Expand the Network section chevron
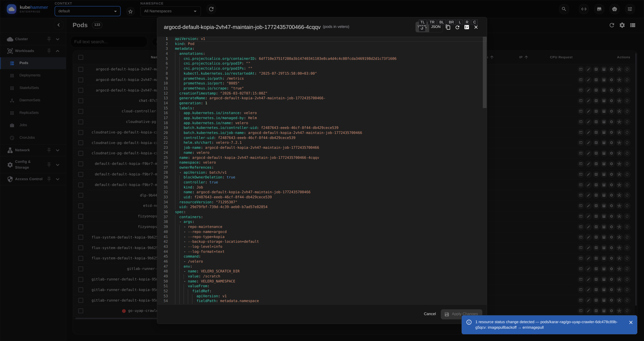 tap(58, 150)
